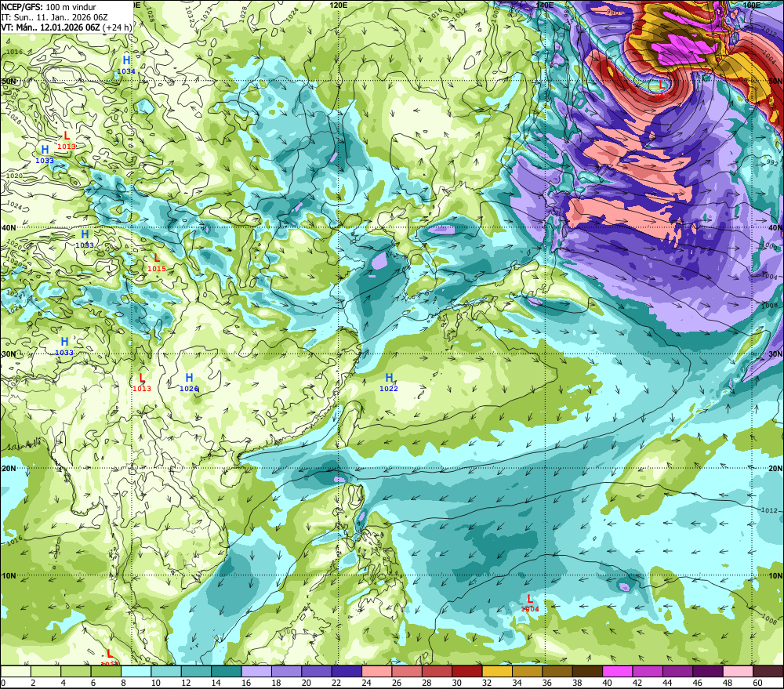Screen dimensions: 784x689
Task: Click the legend value '60'
Action: (x=757, y=683)
